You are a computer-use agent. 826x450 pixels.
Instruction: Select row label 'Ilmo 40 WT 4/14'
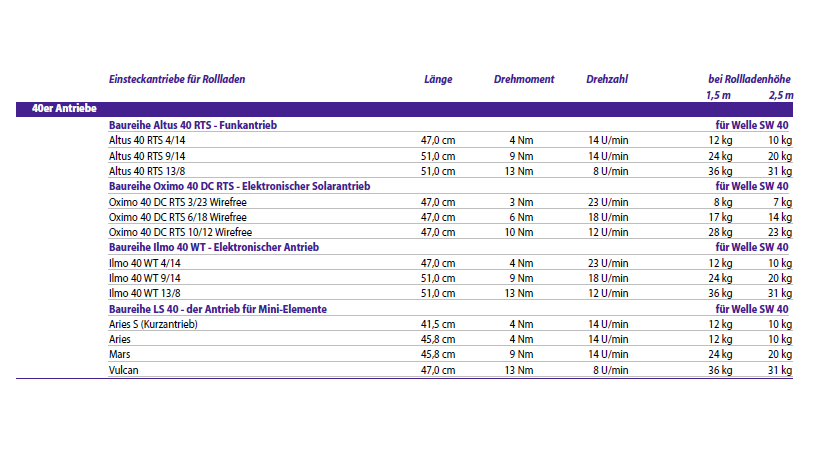click(x=144, y=263)
